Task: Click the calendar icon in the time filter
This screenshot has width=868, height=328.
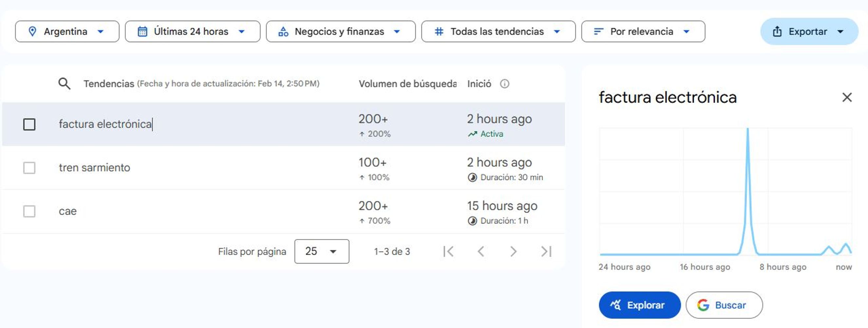Action: pos(142,31)
